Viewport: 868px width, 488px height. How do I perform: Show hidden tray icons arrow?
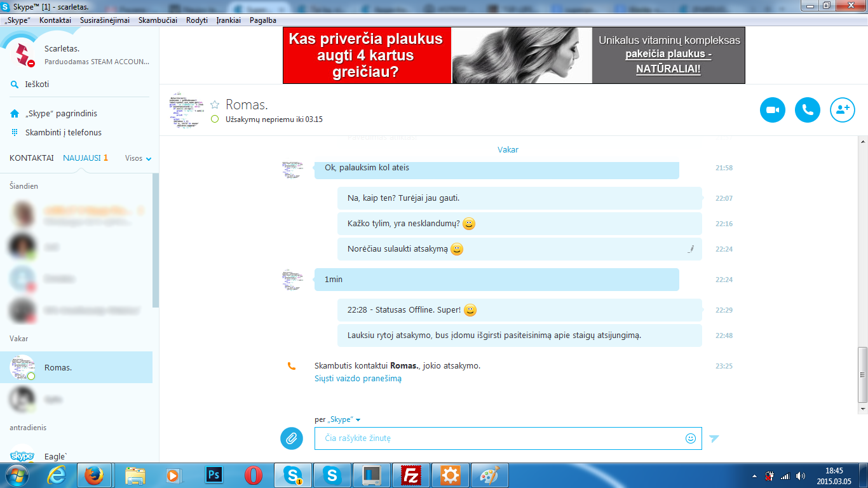click(754, 476)
